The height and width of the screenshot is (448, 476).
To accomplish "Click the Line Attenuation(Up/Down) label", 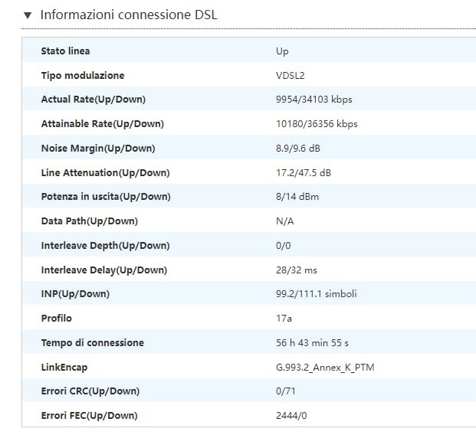I will coord(105,172).
